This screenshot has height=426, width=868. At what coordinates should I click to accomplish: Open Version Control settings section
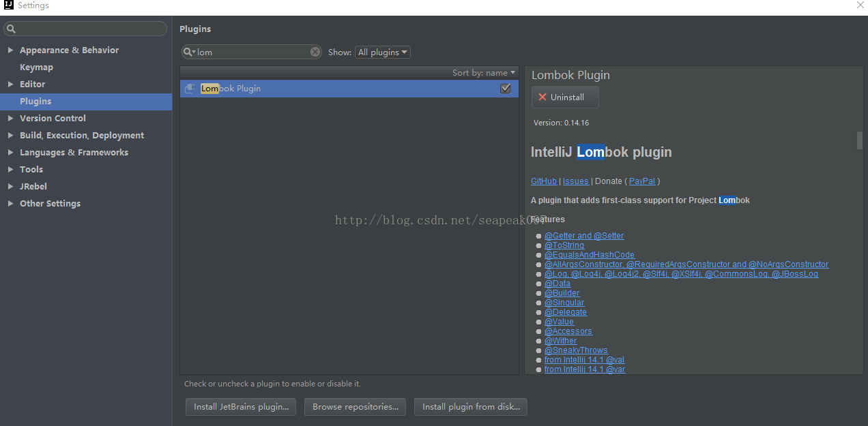[53, 119]
